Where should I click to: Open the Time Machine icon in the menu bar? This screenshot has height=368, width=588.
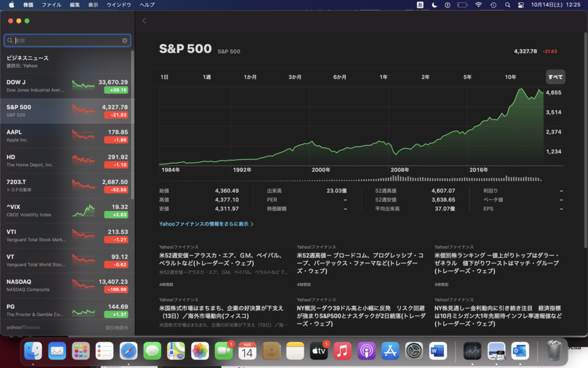(x=493, y=5)
